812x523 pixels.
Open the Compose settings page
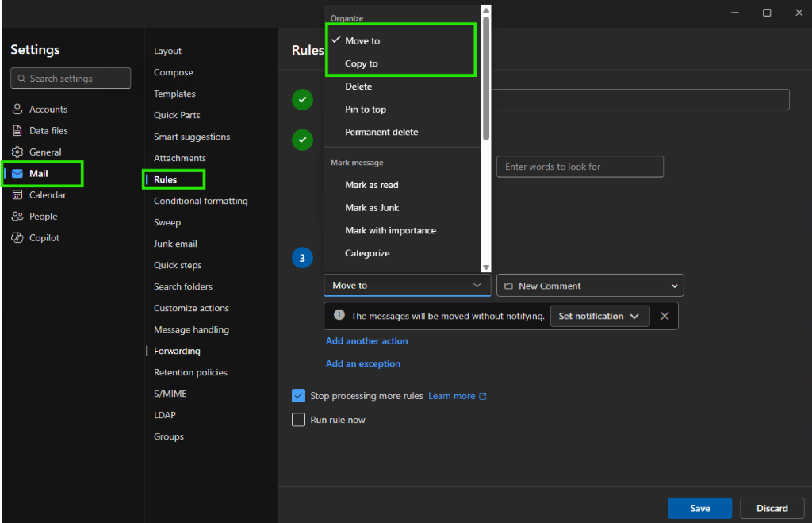pyautogui.click(x=173, y=72)
